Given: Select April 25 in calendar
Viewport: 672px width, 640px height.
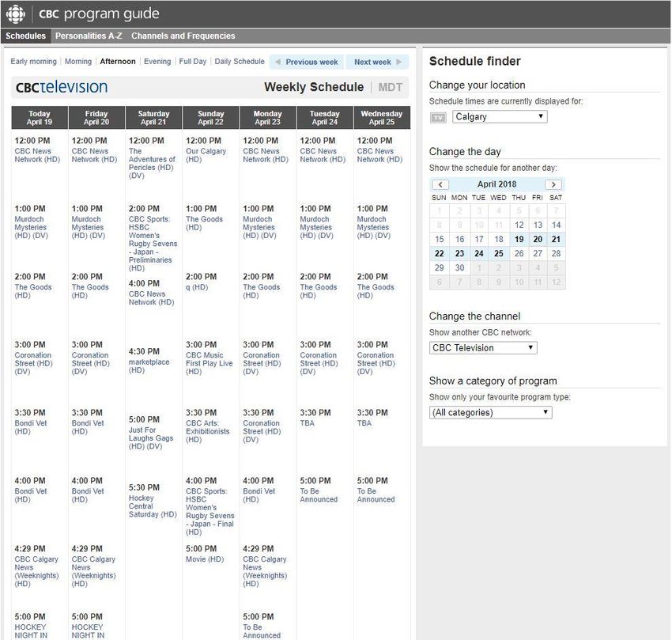Looking at the screenshot, I should pyautogui.click(x=499, y=253).
